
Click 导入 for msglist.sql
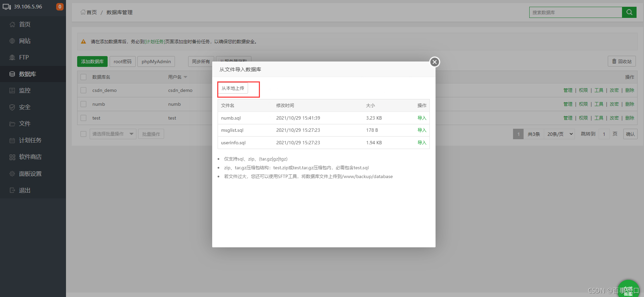tap(422, 130)
